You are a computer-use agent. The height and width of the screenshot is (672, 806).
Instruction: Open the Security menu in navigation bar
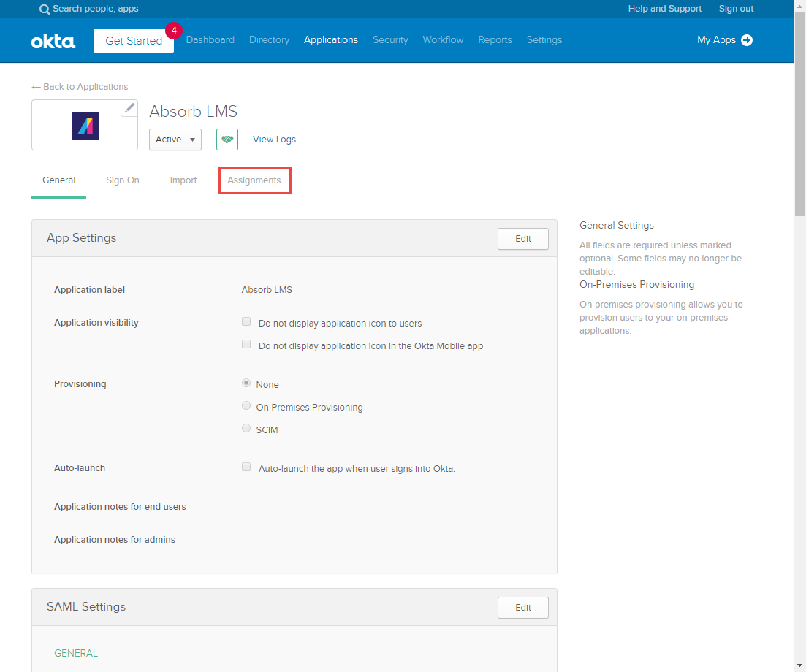coord(390,40)
